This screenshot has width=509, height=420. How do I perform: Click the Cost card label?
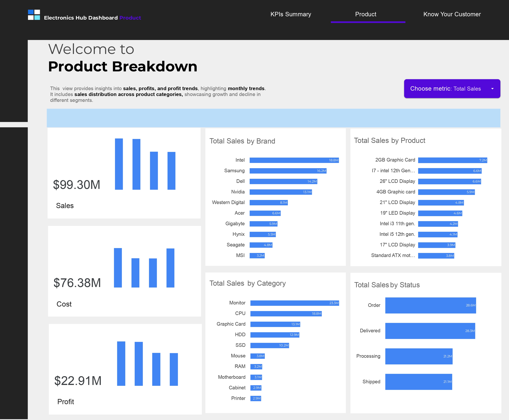(x=64, y=304)
